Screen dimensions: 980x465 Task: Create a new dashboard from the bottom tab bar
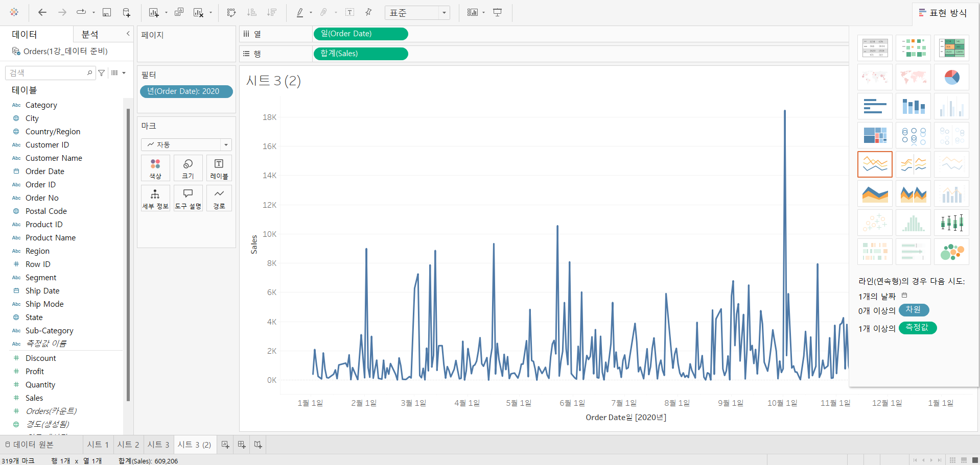click(x=242, y=445)
